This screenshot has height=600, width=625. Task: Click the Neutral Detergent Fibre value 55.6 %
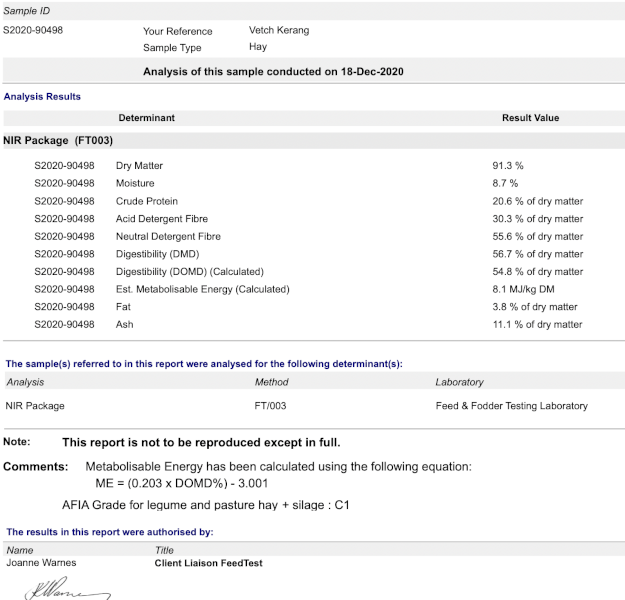click(537, 237)
